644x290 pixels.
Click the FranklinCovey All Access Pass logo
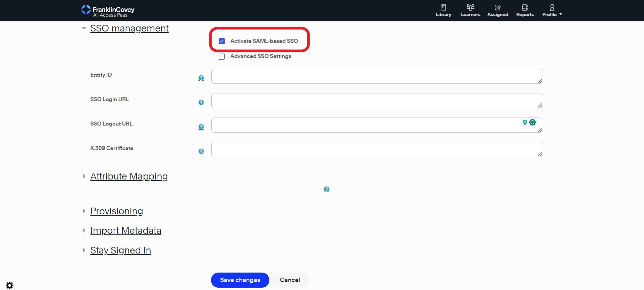[x=108, y=11]
